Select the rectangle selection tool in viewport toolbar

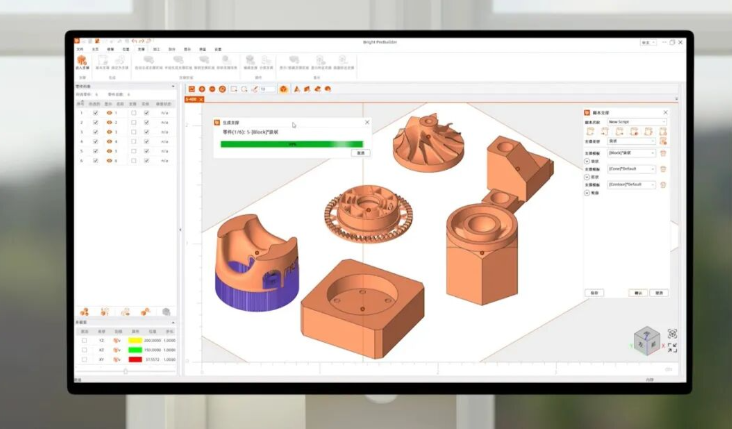[234, 89]
